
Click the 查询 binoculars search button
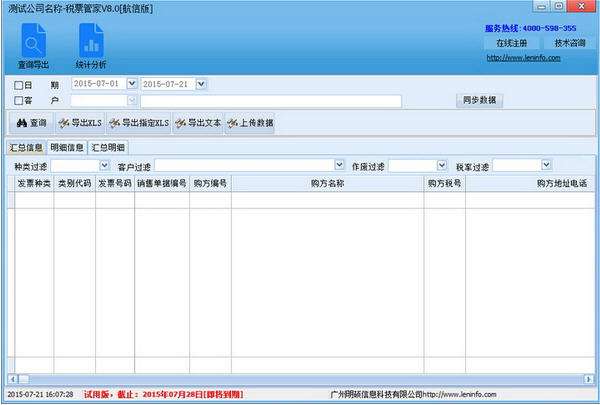[29, 123]
